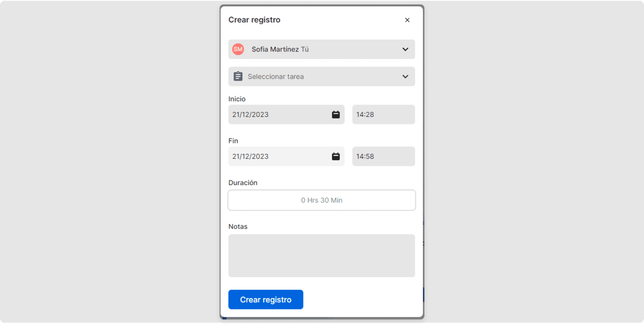Expand the user dropdown chevron

tap(405, 49)
